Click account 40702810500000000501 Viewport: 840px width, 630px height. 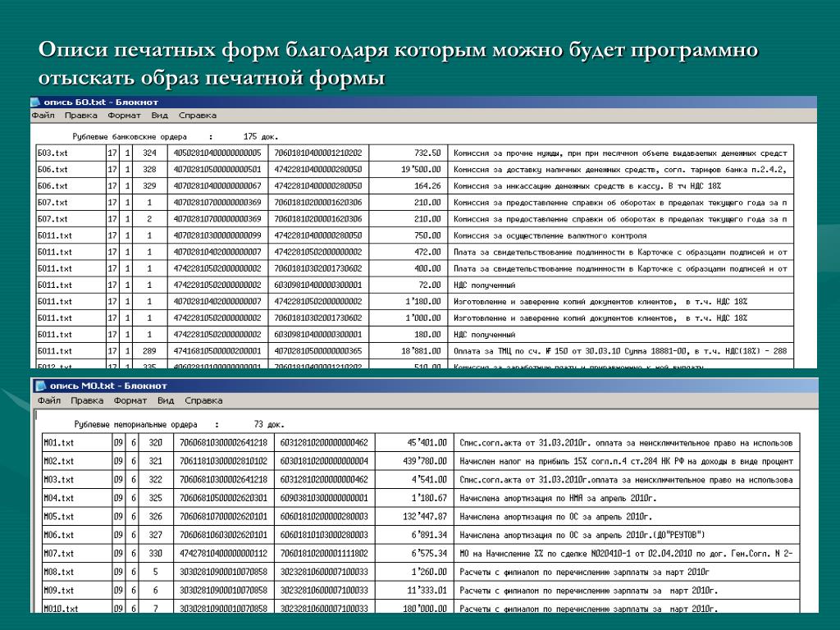point(217,169)
